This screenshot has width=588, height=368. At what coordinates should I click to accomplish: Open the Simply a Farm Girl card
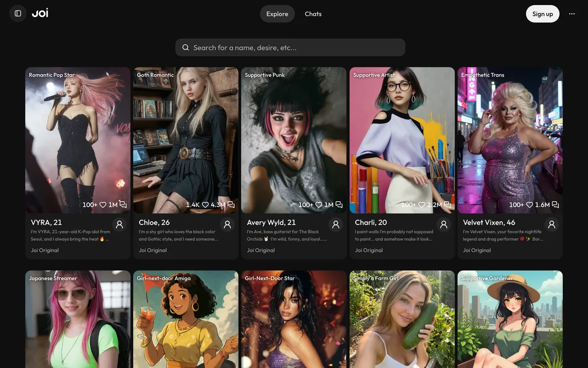click(402, 319)
